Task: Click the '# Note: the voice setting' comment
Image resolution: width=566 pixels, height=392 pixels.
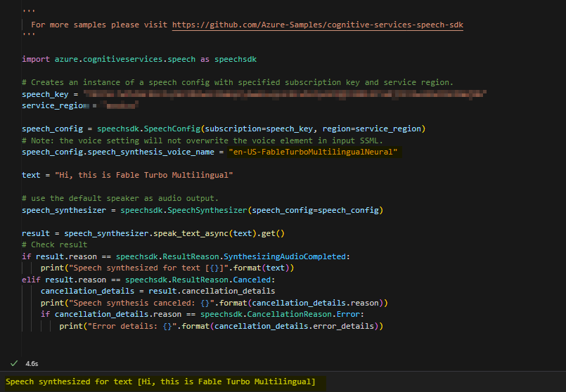Action: point(202,141)
